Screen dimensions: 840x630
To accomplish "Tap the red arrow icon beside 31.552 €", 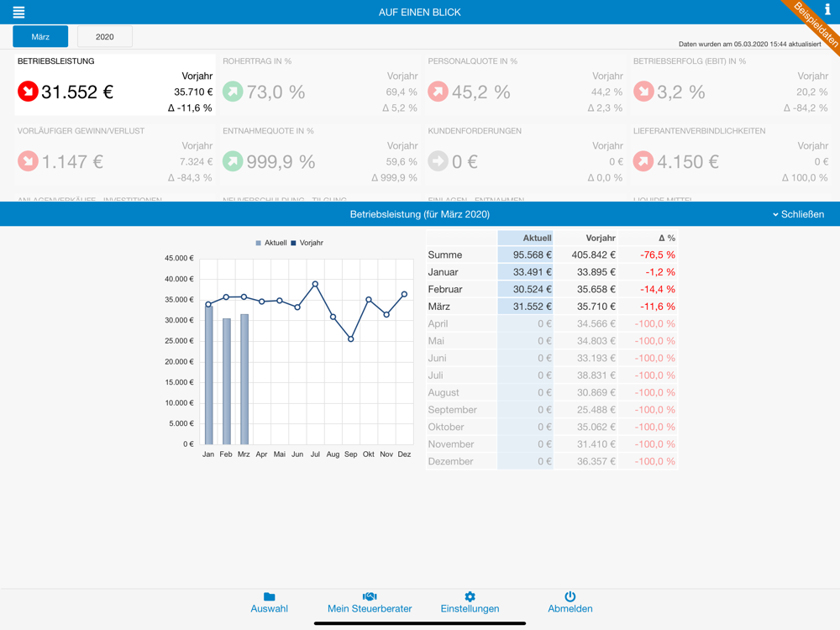I will tap(28, 92).
